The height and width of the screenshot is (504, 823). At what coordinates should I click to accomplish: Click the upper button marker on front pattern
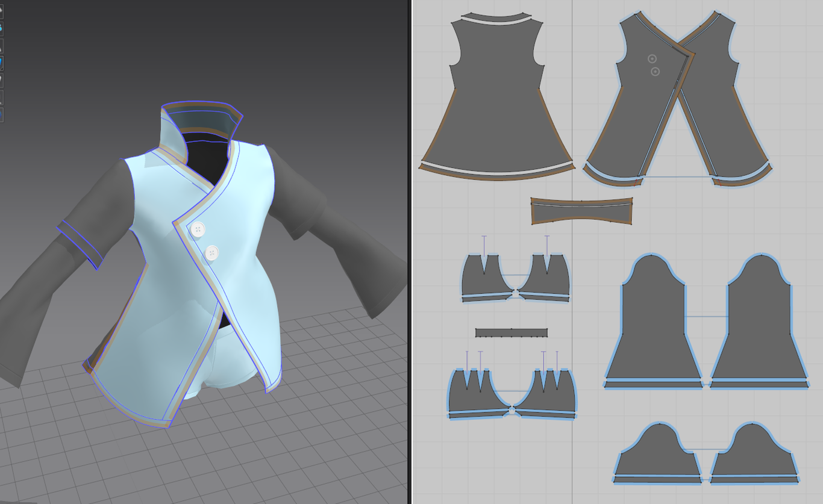tap(652, 58)
